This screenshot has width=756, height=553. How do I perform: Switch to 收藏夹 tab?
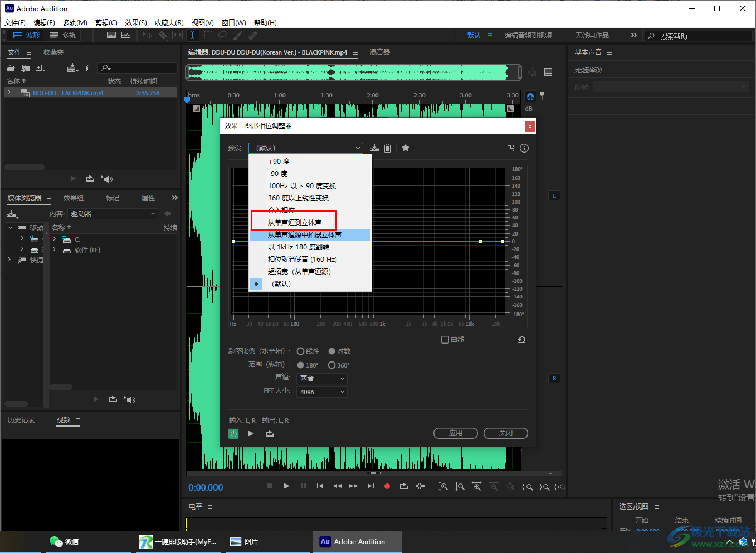pyautogui.click(x=54, y=52)
